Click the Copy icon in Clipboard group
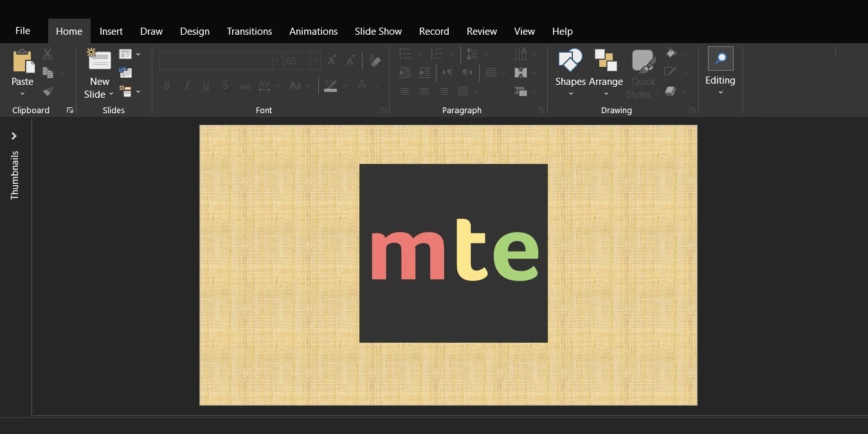This screenshot has height=434, width=868. coord(48,73)
